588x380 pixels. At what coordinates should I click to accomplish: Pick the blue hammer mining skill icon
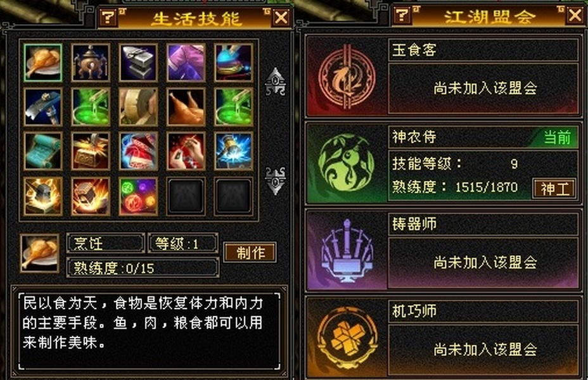point(42,107)
